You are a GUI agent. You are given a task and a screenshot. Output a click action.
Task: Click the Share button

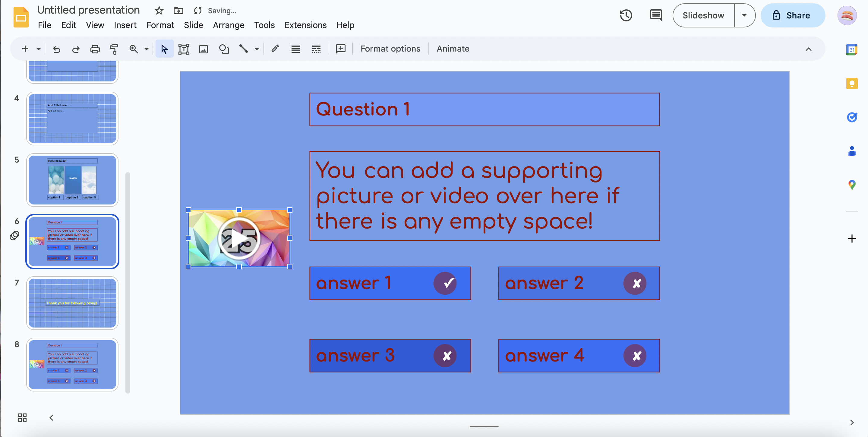coord(793,15)
